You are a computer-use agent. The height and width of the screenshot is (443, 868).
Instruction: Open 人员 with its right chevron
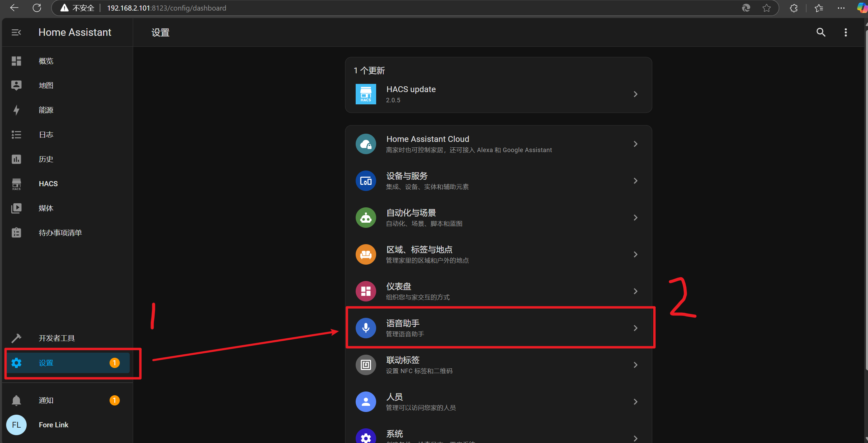[635, 402]
